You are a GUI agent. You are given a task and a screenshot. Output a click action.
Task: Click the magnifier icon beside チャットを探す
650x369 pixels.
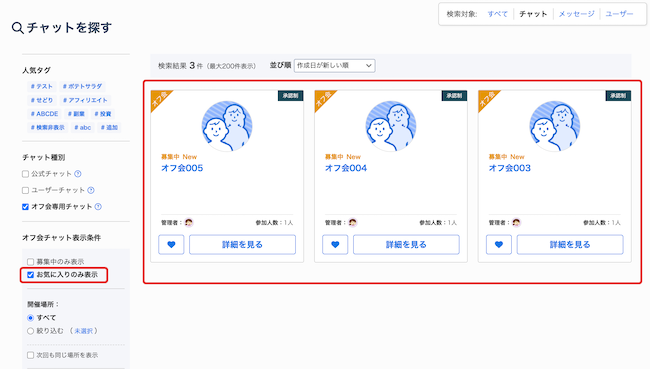click(x=17, y=28)
